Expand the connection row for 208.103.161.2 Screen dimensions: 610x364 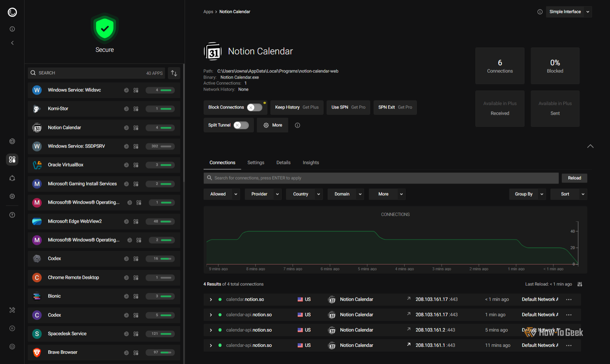(x=211, y=330)
